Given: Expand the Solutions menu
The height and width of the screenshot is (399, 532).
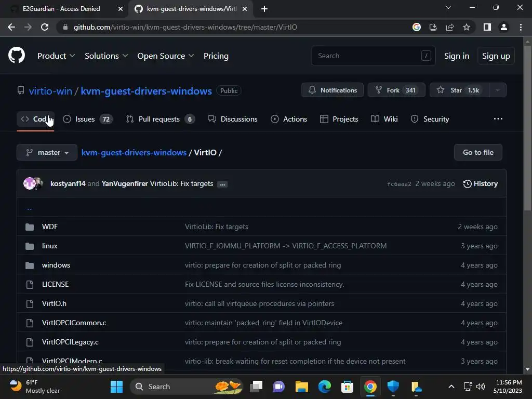Looking at the screenshot, I should pos(106,56).
